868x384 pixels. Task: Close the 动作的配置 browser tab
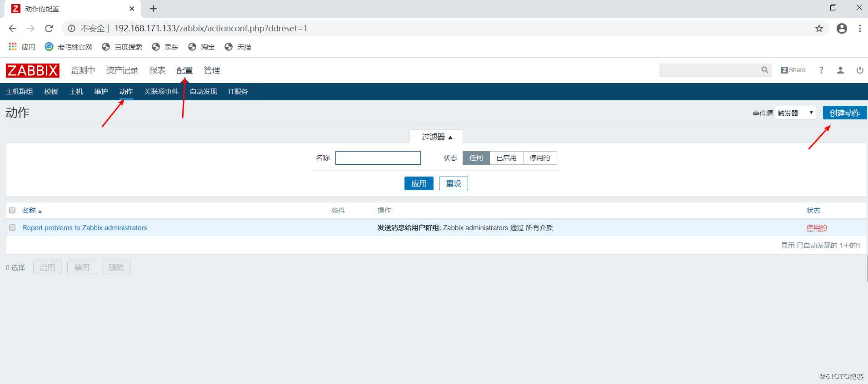[x=132, y=9]
